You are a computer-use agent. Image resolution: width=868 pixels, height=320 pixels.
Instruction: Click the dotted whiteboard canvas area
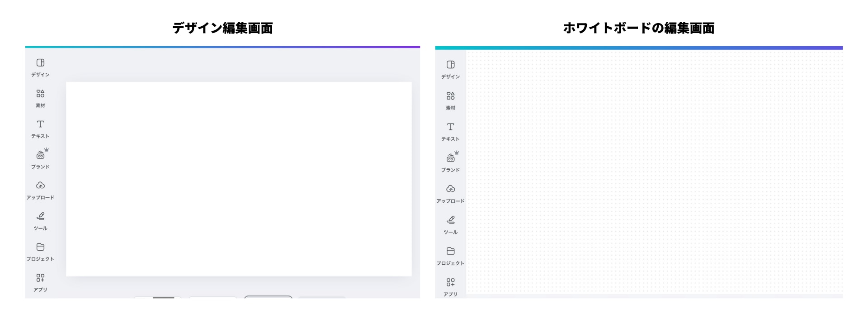tap(654, 172)
